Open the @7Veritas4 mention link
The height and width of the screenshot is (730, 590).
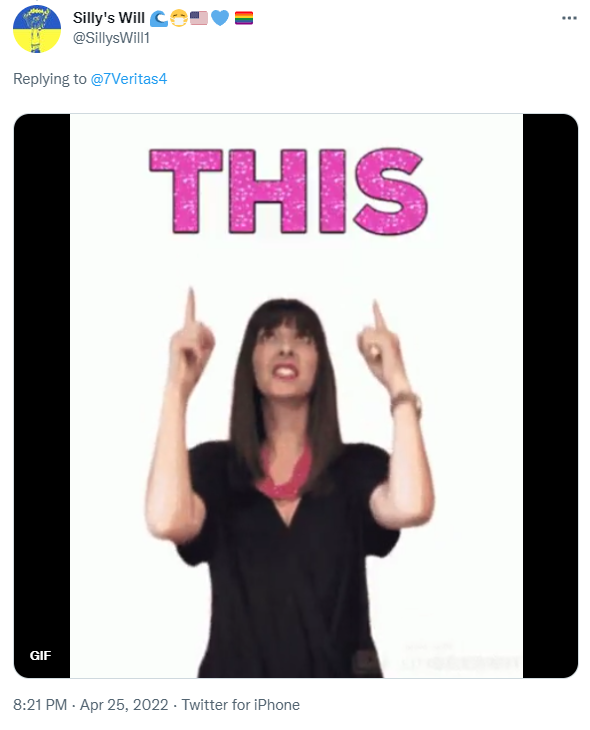129,79
